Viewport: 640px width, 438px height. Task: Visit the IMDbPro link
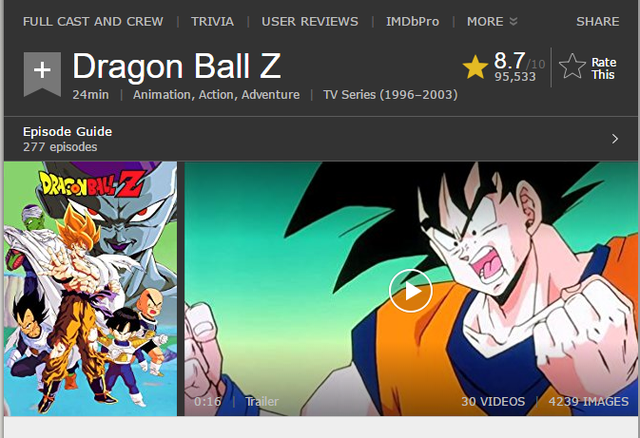(413, 21)
